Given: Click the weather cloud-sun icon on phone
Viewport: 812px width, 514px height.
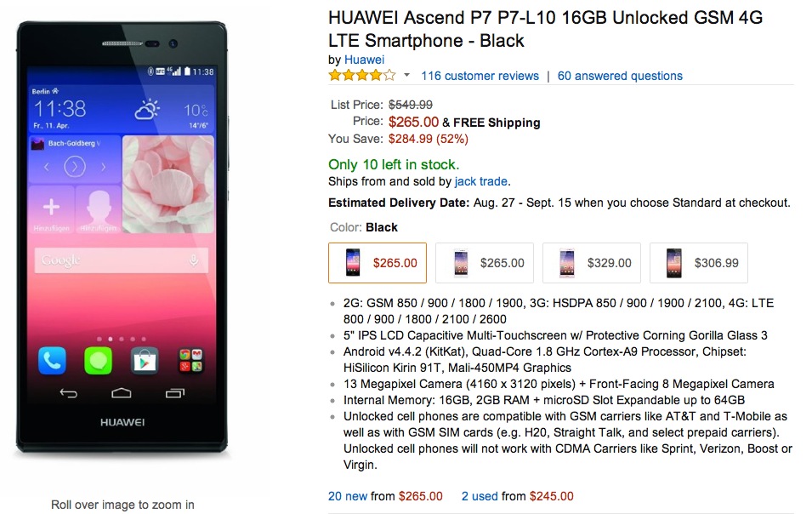Looking at the screenshot, I should (x=147, y=111).
